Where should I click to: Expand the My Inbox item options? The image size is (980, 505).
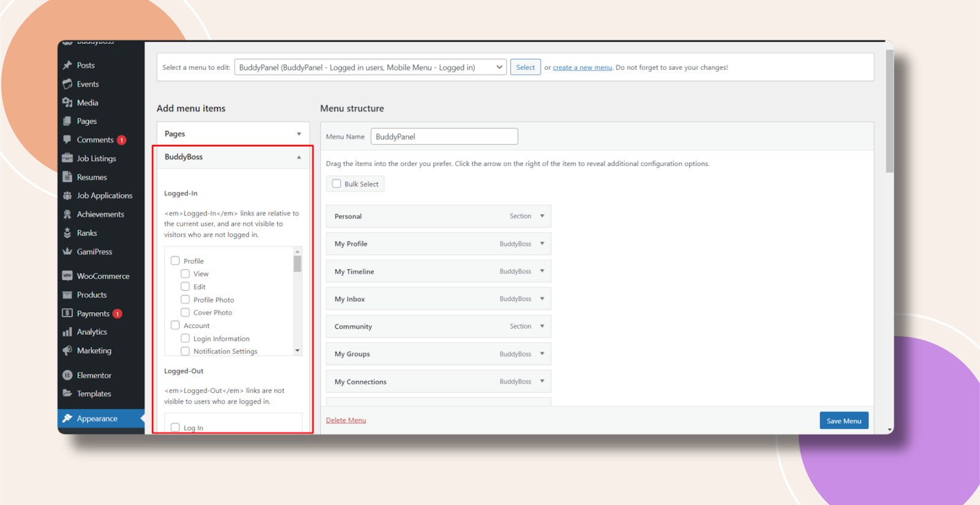(542, 299)
